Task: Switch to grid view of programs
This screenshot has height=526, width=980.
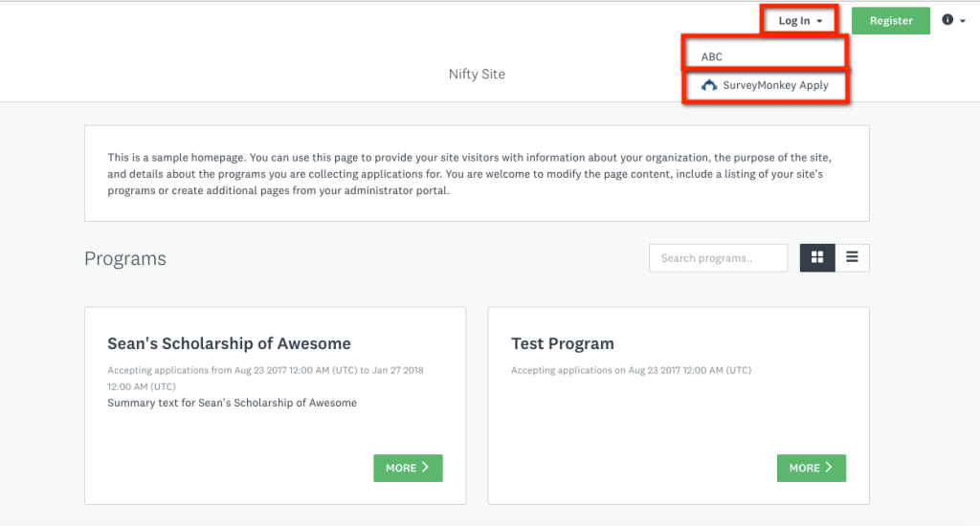Action: [817, 257]
